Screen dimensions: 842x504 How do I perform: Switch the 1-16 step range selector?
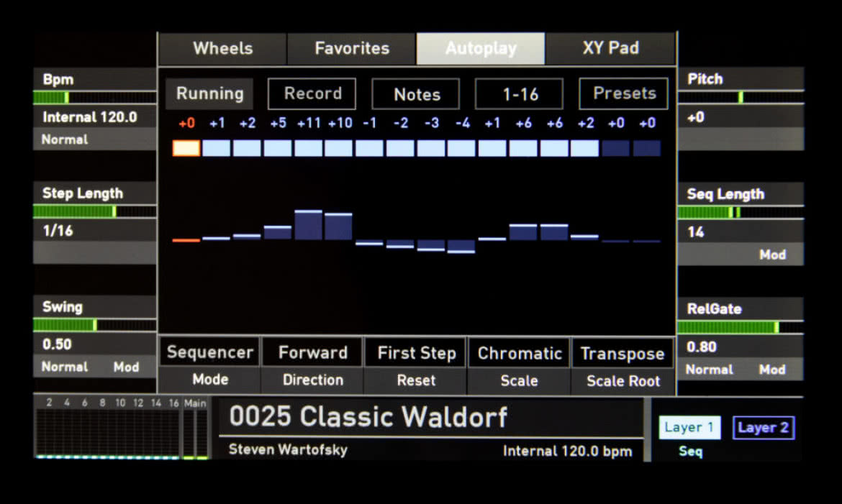[520, 94]
